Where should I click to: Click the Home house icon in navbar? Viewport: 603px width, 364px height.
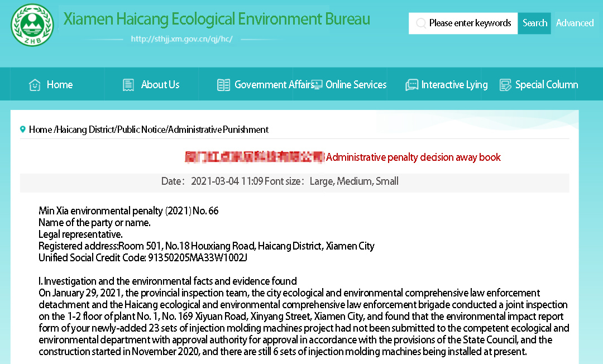point(35,84)
